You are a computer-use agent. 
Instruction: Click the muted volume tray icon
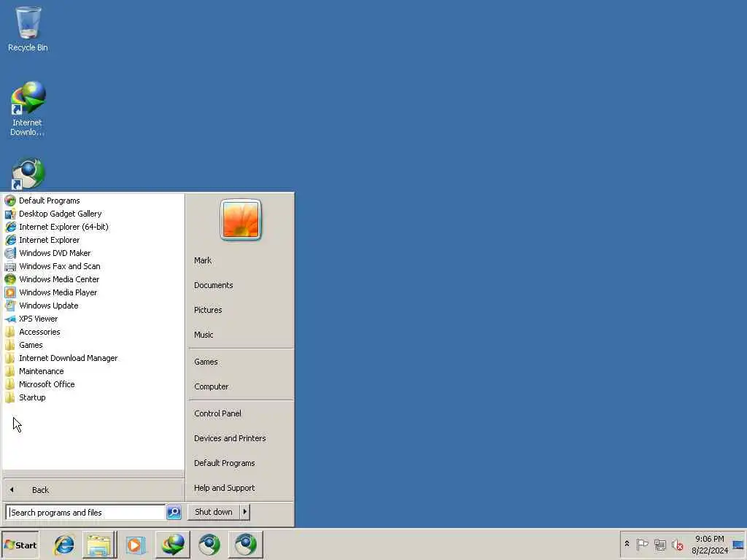677,544
